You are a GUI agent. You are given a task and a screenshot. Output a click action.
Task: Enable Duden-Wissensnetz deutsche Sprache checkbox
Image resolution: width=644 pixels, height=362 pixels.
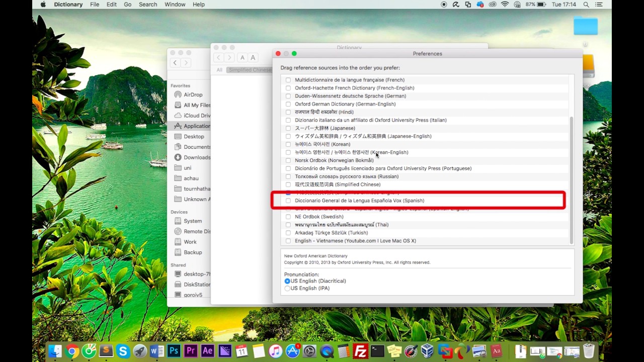(288, 96)
